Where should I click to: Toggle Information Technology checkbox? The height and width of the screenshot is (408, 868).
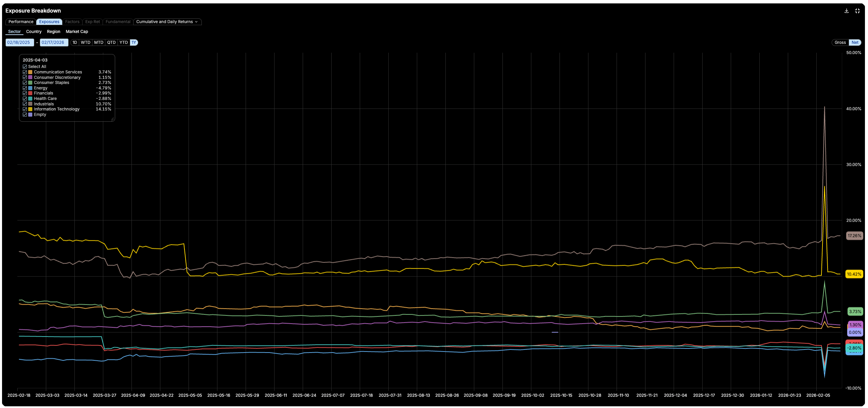25,109
